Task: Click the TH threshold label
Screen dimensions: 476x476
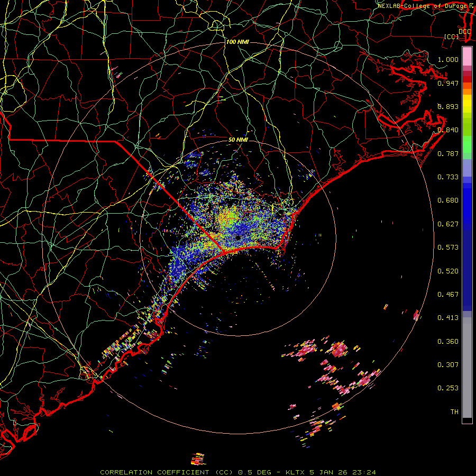Action: coord(454,412)
